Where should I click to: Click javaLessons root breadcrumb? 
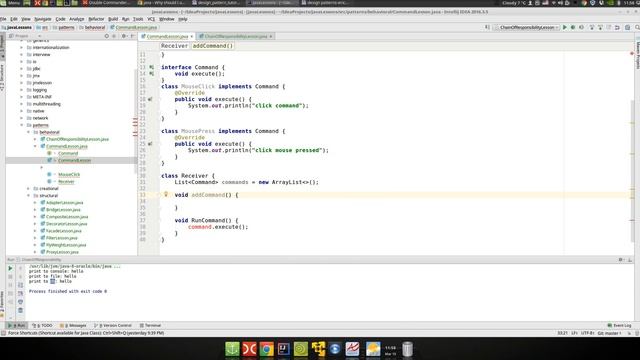pos(19,27)
